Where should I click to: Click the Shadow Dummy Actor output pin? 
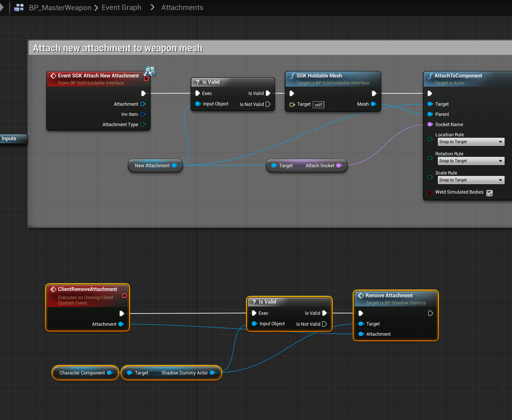212,373
